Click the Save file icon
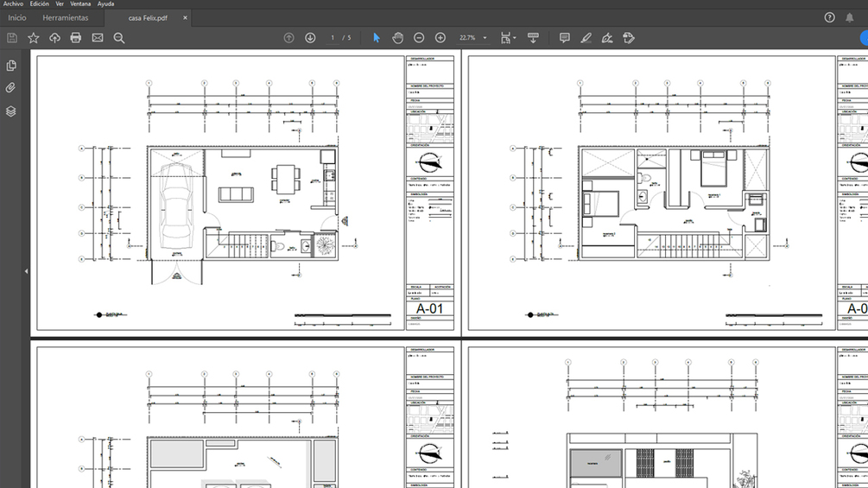 [12, 38]
